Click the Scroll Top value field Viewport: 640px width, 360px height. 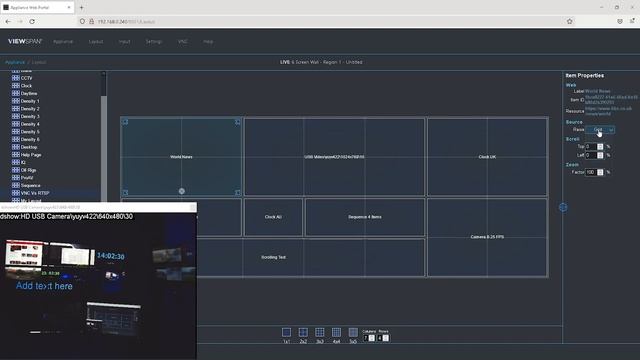(591, 147)
